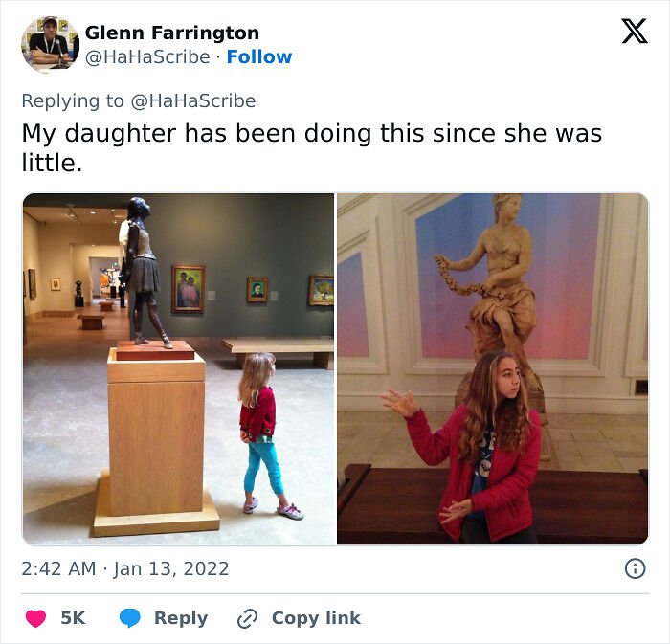Click the tweet text about daughter
Screen dimensions: 670x644
pyautogui.click(x=311, y=147)
